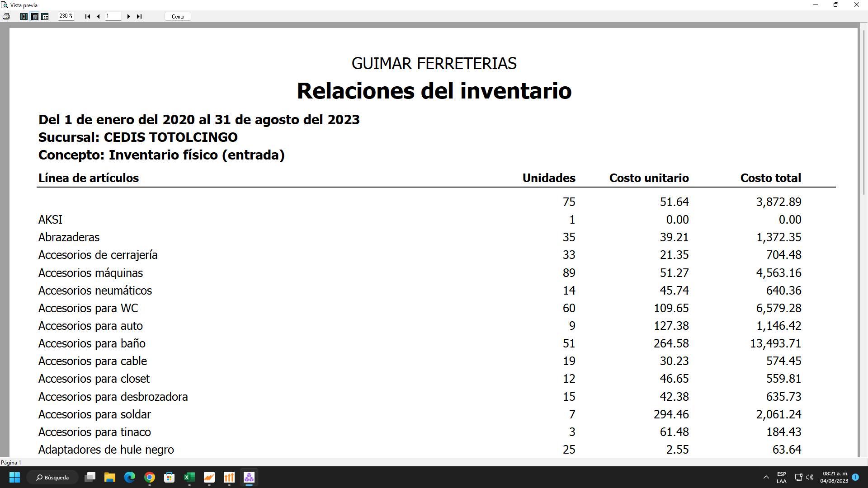Go to the first page

pyautogui.click(x=88, y=16)
